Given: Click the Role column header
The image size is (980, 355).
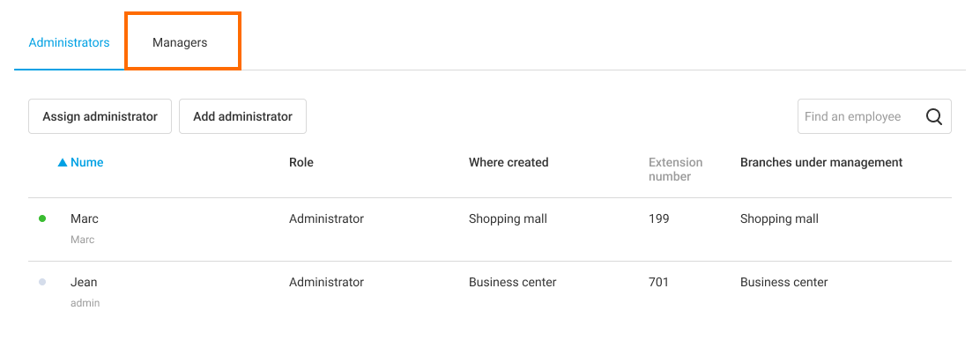Looking at the screenshot, I should coord(301,162).
